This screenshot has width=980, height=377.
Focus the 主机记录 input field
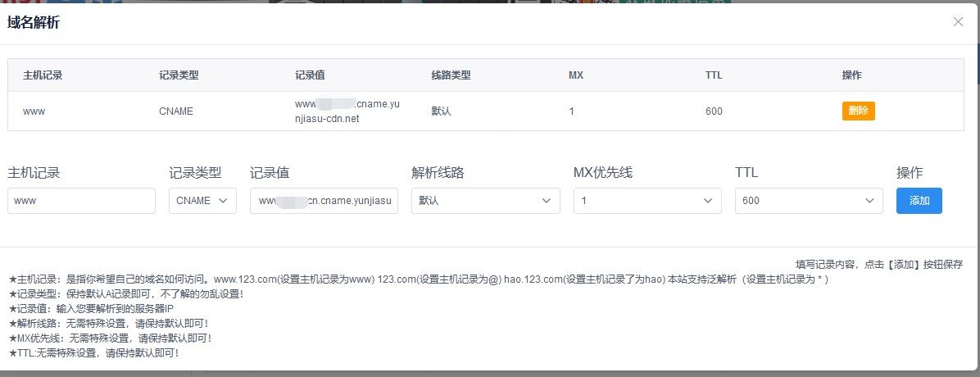coord(81,201)
